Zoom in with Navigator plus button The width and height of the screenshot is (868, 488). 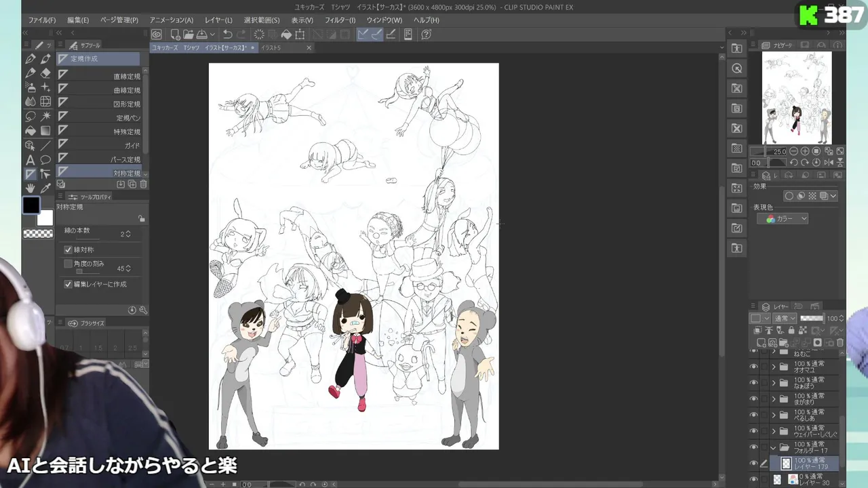pos(805,151)
